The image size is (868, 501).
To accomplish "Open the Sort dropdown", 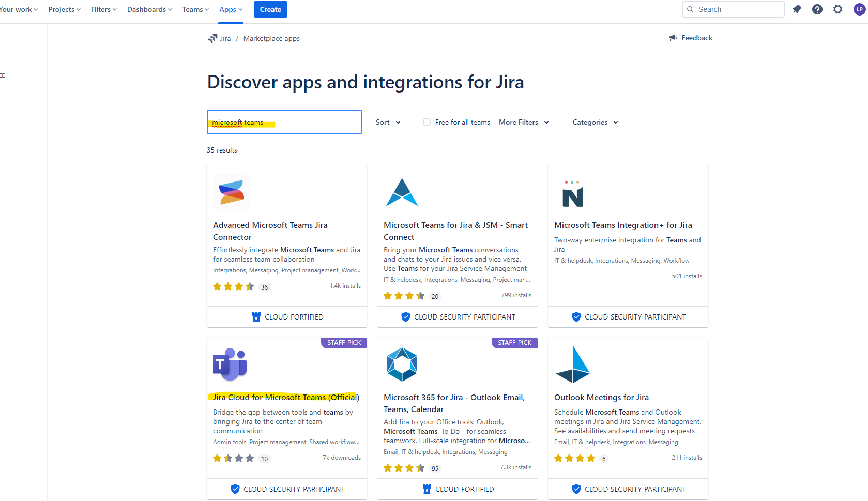I will (388, 122).
